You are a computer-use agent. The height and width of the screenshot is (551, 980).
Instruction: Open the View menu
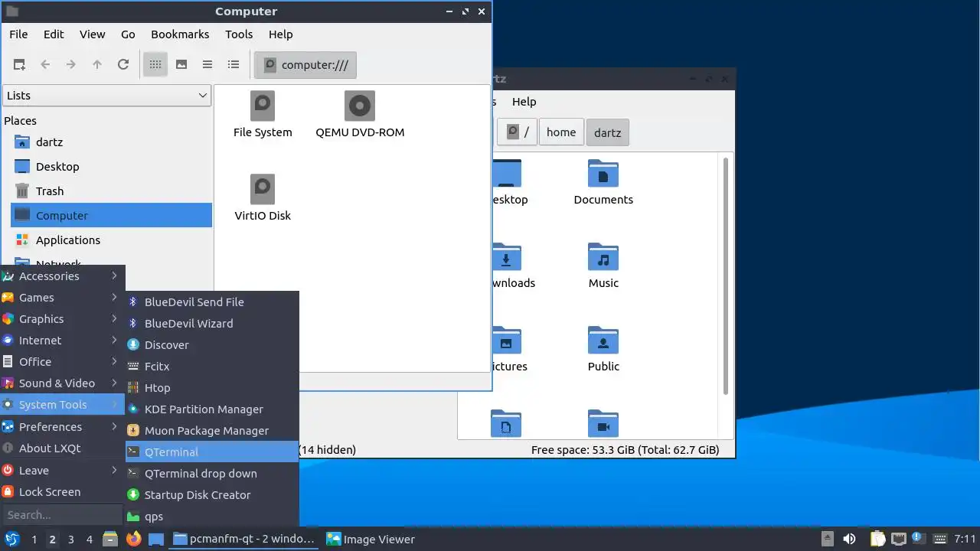point(93,34)
